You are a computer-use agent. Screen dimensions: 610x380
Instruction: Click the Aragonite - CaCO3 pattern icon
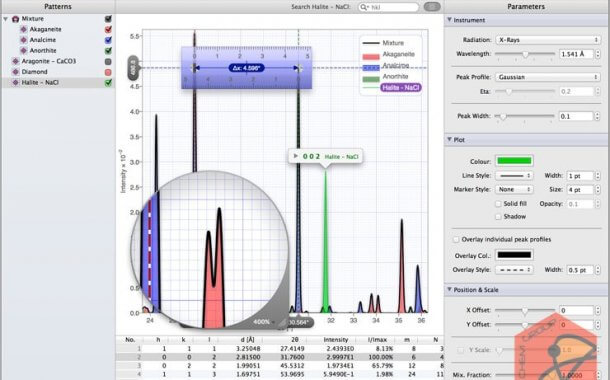pyautogui.click(x=16, y=61)
